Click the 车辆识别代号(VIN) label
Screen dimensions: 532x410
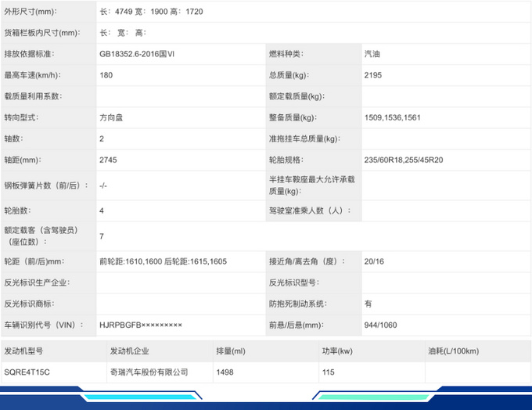click(x=44, y=325)
